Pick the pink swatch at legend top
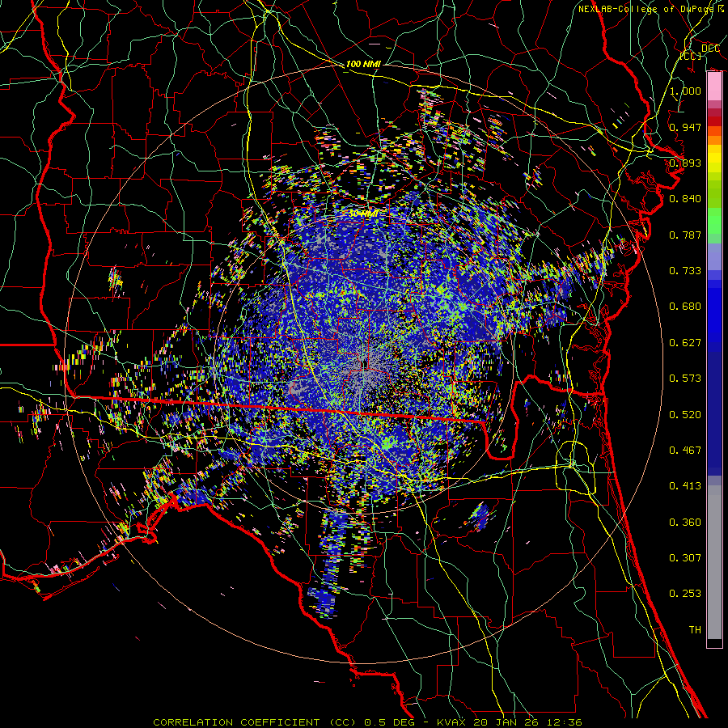The width and height of the screenshot is (728, 728). click(714, 87)
